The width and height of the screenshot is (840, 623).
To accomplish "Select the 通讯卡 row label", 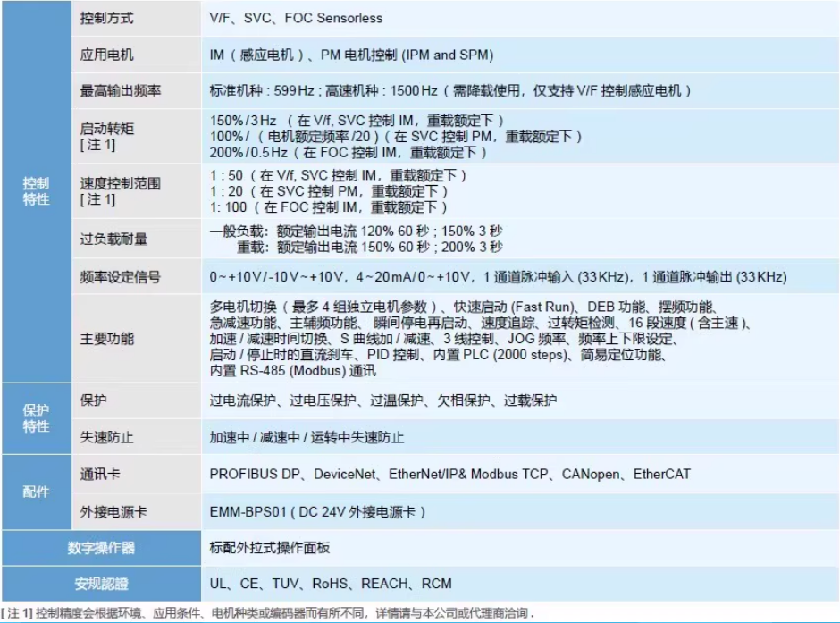I will [x=100, y=474].
